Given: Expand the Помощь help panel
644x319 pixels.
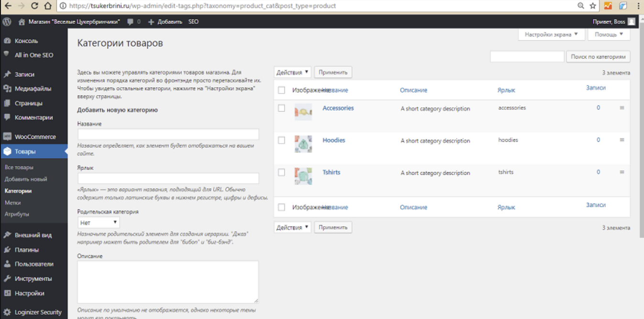Looking at the screenshot, I should (x=609, y=35).
